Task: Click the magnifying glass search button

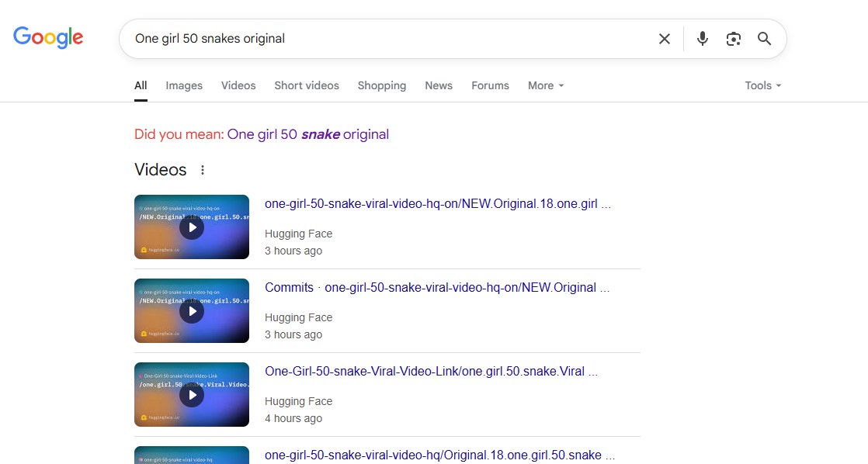Action: point(765,39)
